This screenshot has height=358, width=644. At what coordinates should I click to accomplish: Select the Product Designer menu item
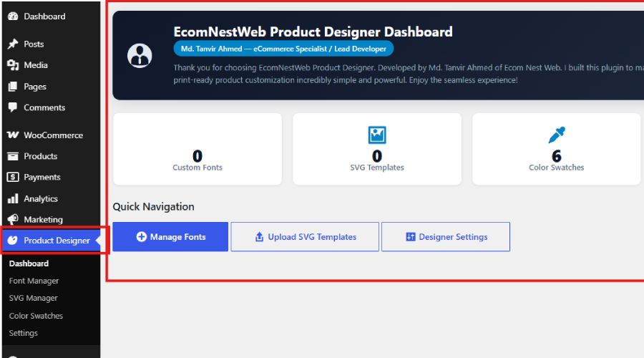click(x=51, y=241)
